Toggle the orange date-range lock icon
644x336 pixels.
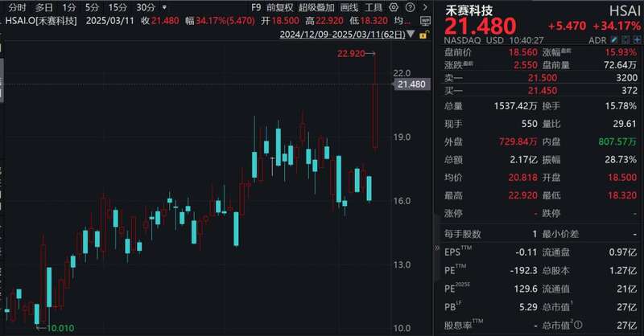[424, 35]
